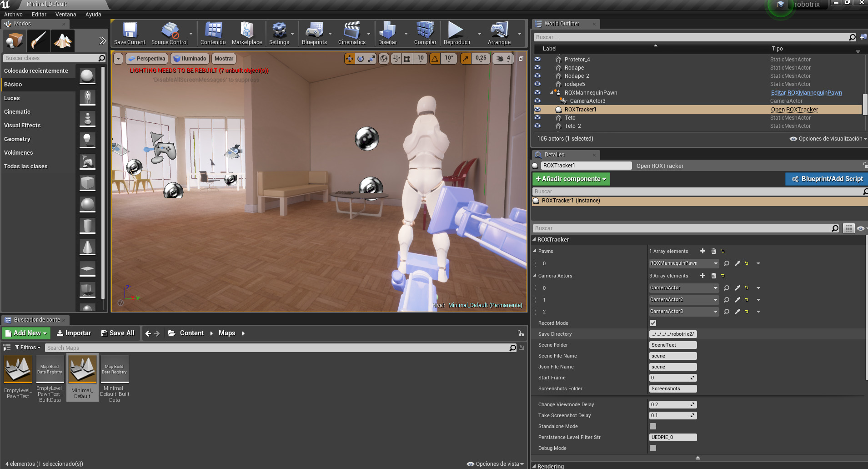Click Save Current toolbar icon
This screenshot has width=868, height=469.
tap(130, 33)
